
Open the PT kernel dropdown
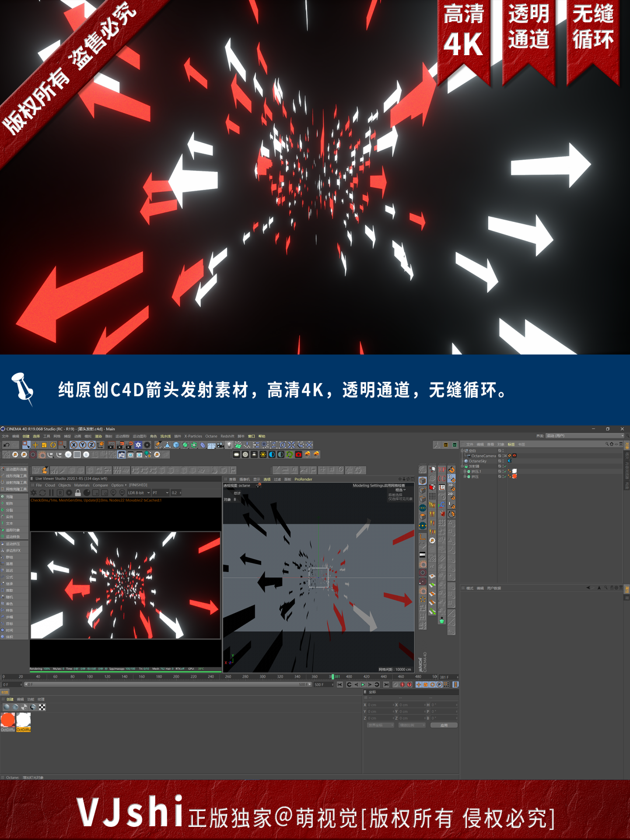pos(160,493)
